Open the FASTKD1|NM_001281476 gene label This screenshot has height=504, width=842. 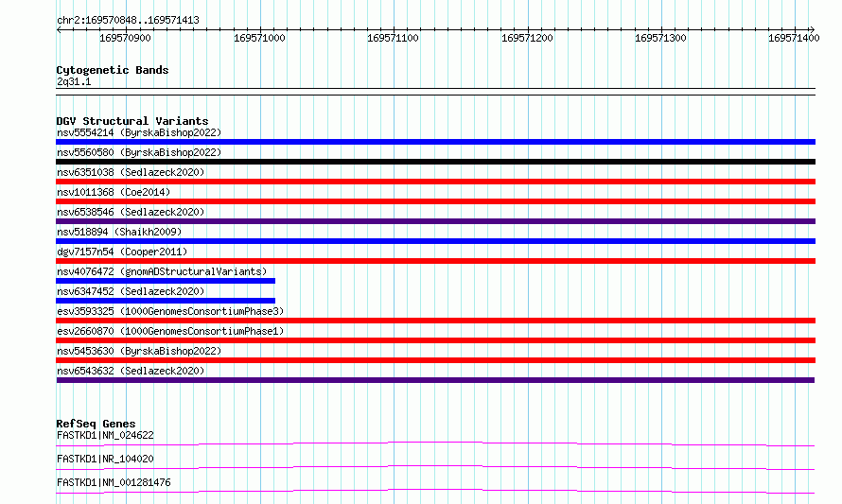(114, 482)
